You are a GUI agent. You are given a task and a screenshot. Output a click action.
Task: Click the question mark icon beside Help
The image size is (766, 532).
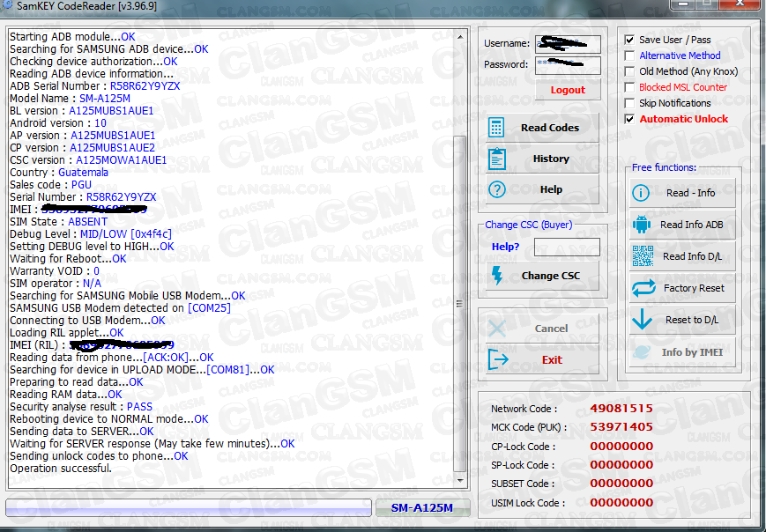pos(497,189)
